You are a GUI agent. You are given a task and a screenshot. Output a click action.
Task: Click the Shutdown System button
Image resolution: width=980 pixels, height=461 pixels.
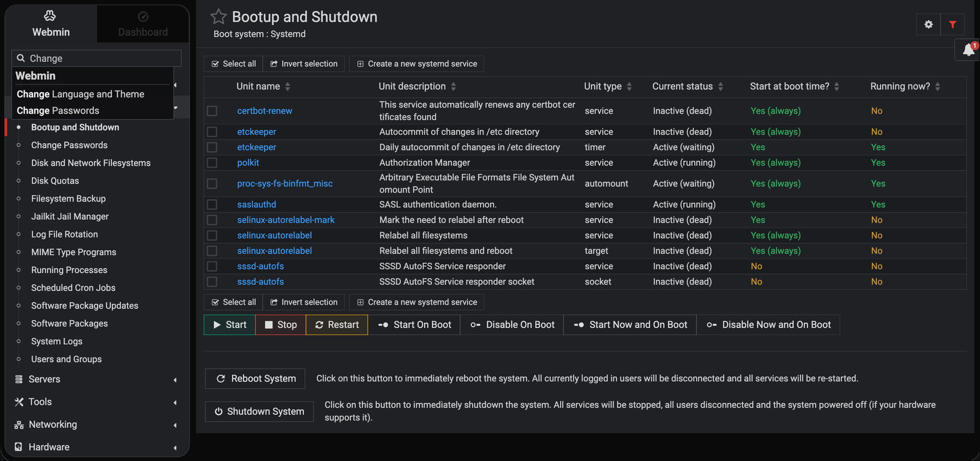click(259, 412)
